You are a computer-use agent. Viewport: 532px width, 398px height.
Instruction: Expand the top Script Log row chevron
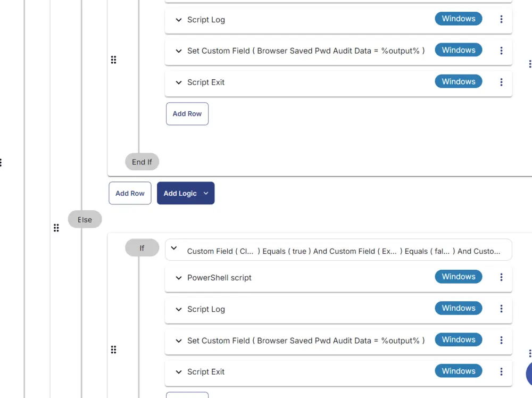tap(178, 20)
